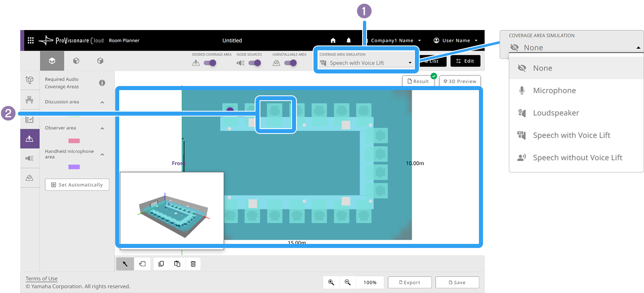This screenshot has height=293, width=644.
Task: Select the coverage area sidebar icon
Action: click(30, 139)
